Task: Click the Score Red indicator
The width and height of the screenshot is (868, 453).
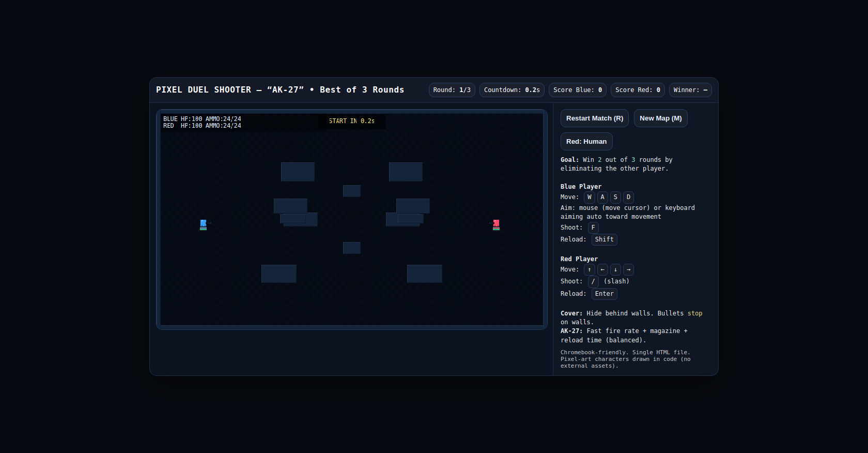Action: (x=637, y=90)
